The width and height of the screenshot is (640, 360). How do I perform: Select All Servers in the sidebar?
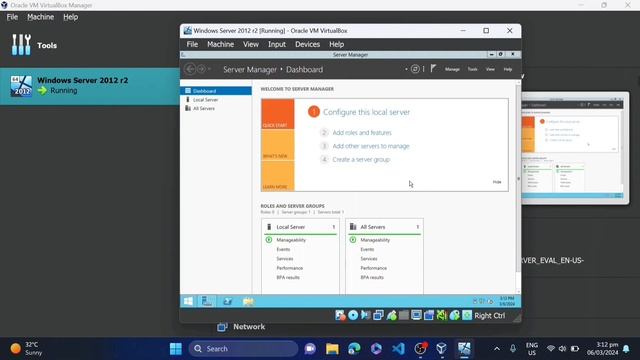(204, 109)
